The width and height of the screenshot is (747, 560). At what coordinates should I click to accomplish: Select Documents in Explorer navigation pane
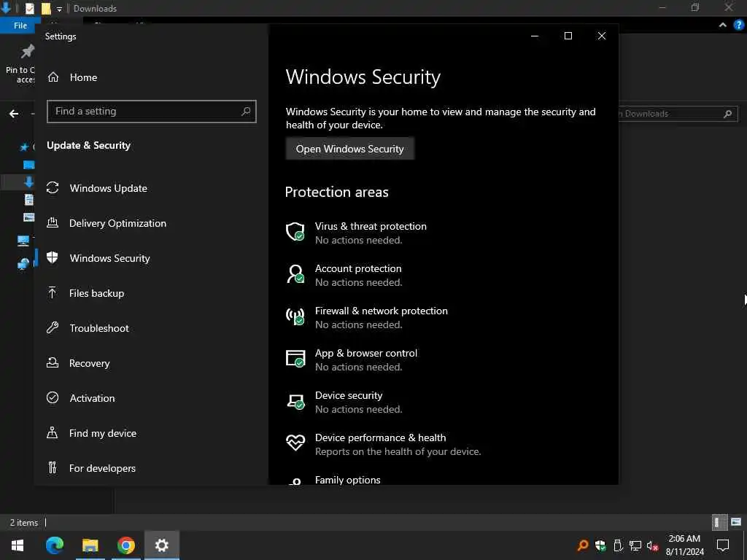point(28,199)
